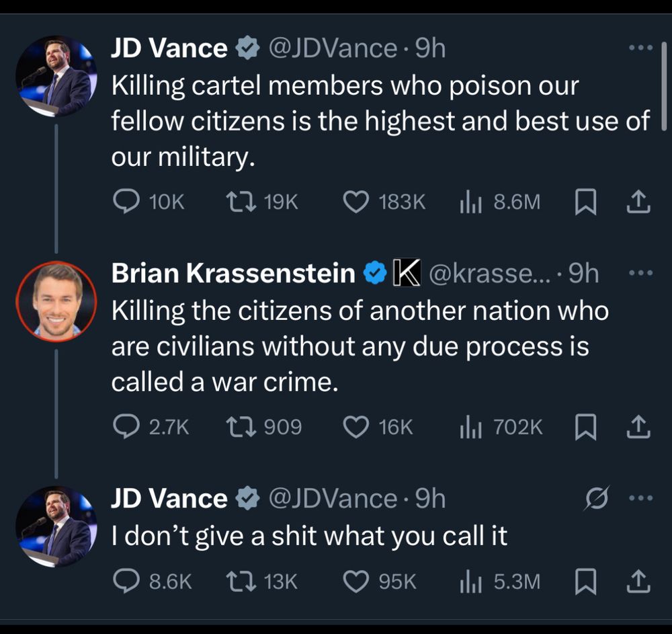
Task: View analytics showing 8.6M views
Action: click(468, 202)
